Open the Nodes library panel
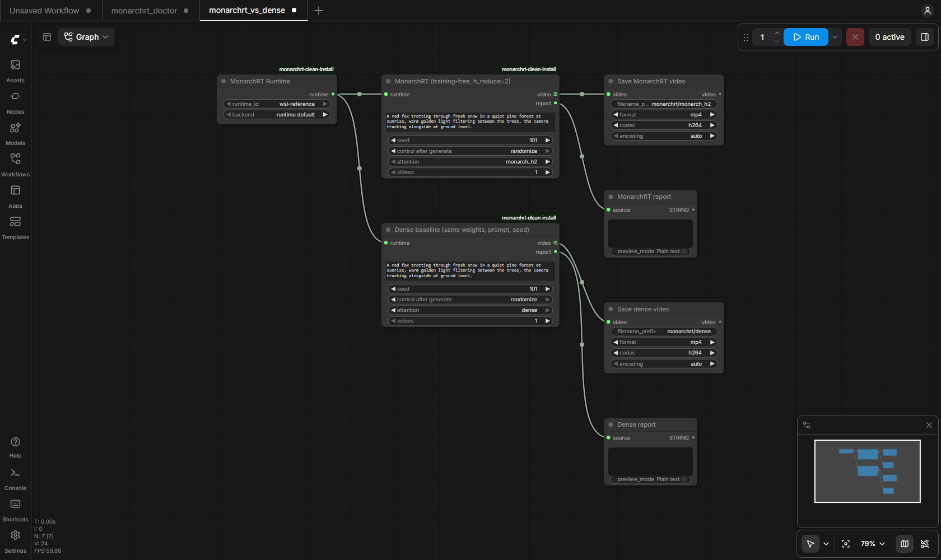 15,102
